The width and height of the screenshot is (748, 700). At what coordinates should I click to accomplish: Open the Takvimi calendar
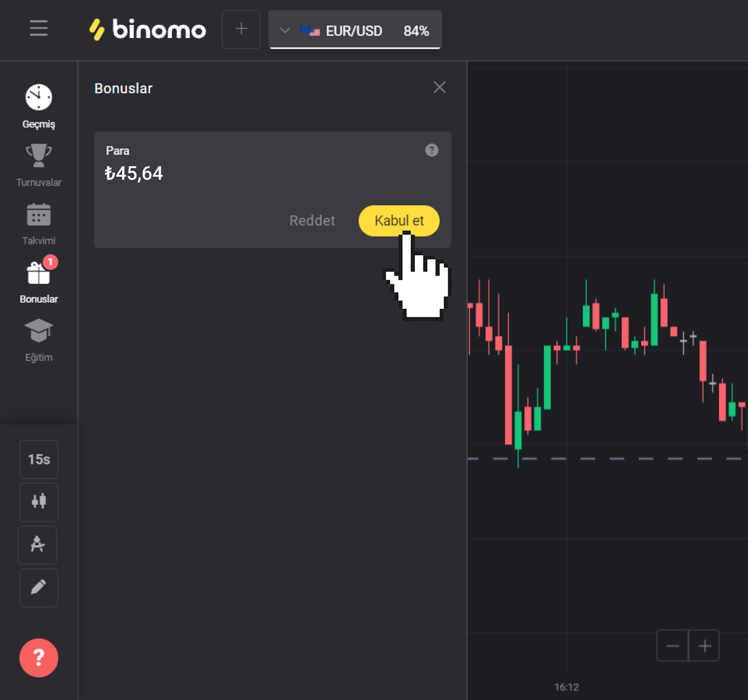39,223
